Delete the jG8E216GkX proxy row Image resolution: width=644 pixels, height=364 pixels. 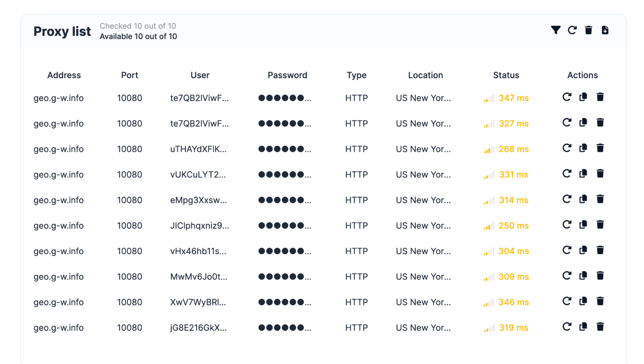coord(600,327)
